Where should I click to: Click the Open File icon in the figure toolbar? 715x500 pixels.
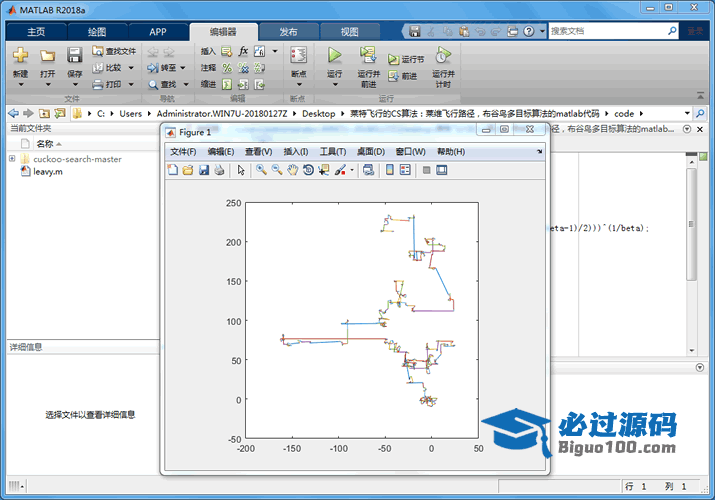[188, 170]
